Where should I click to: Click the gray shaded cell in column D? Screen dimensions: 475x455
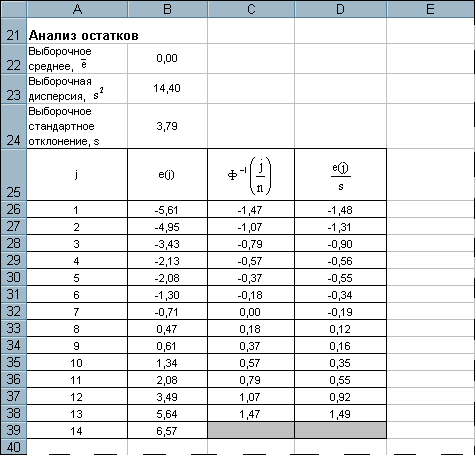[x=340, y=430]
